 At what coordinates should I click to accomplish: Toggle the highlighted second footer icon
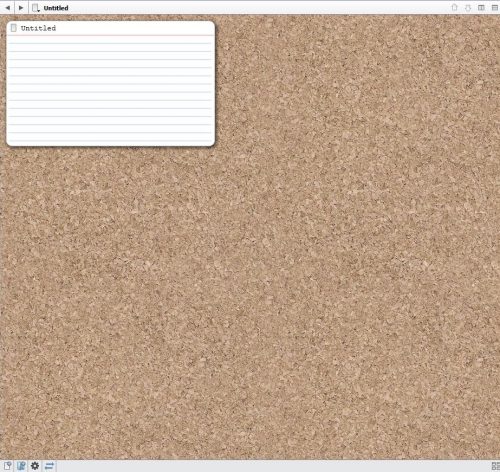(21, 466)
